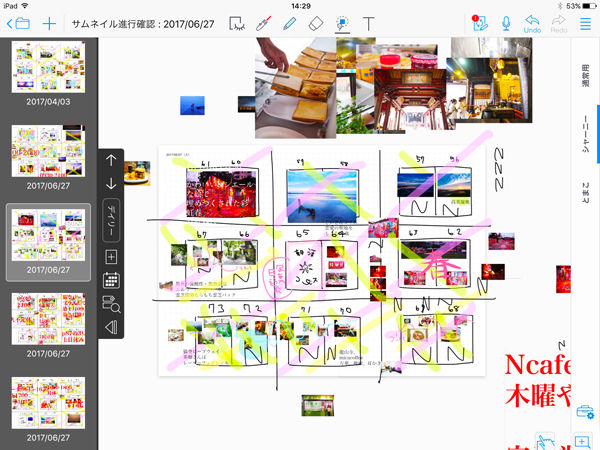Viewport: 600px width, 450px height.
Task: Tap the microphone recording icon
Action: (x=506, y=24)
